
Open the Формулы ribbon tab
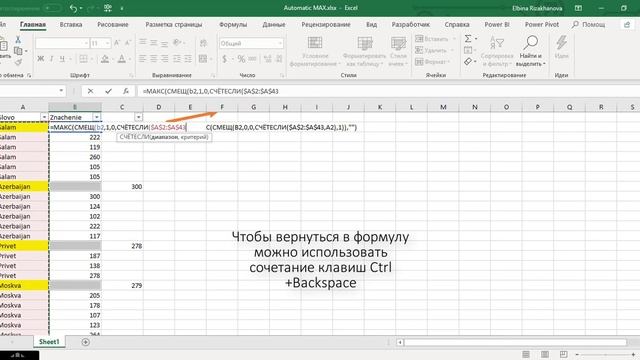[233, 24]
